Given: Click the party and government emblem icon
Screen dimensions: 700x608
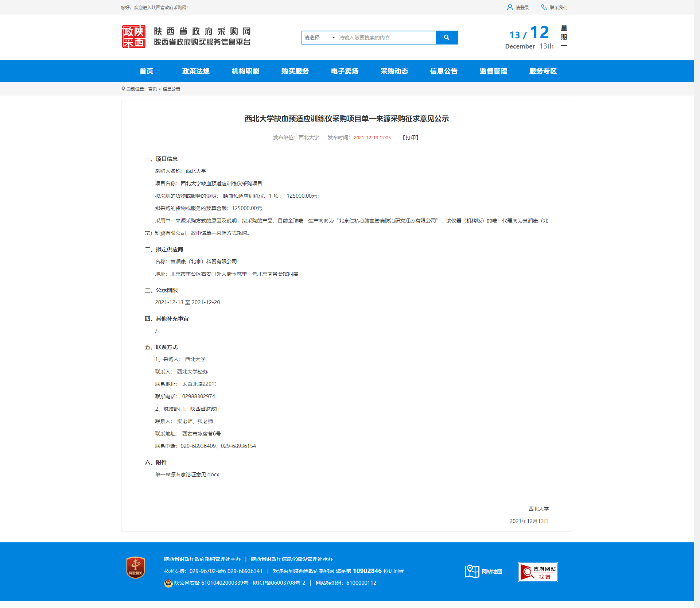Looking at the screenshot, I should 136,568.
